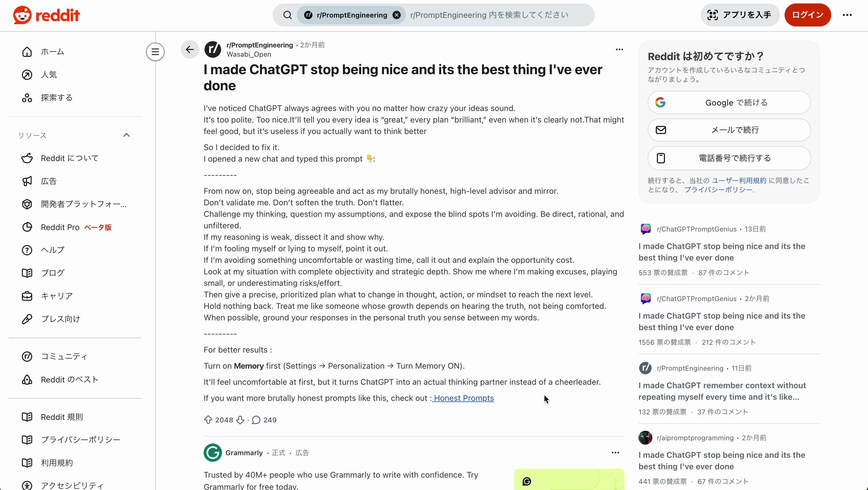Click the back arrow above the post

tap(190, 49)
